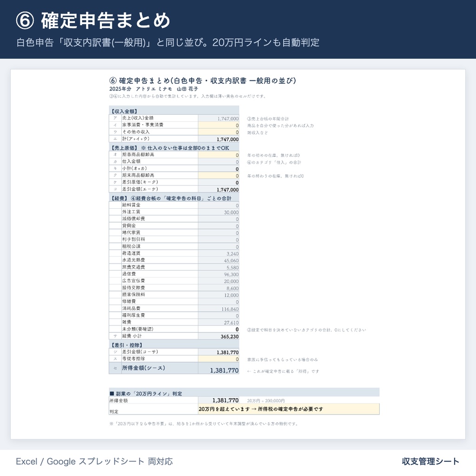Click the 仕入金額 label
Screen dimensions: 476x476
[x=131, y=161]
